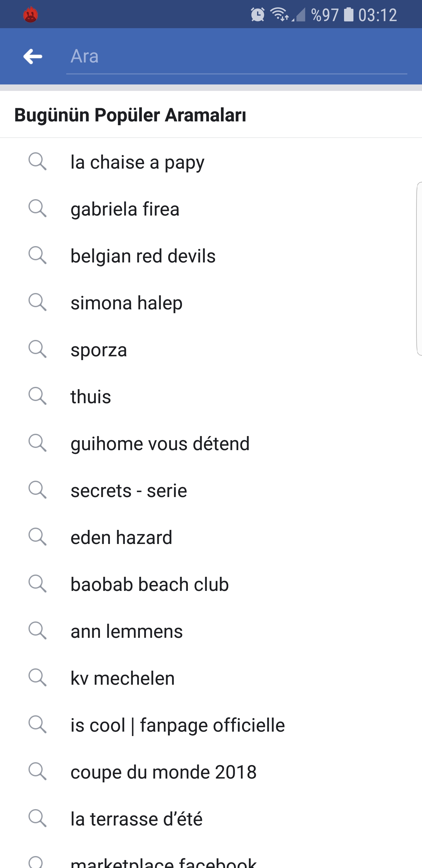This screenshot has height=868, width=422.
Task: Select 'simona halep' popular search
Action: (x=211, y=302)
